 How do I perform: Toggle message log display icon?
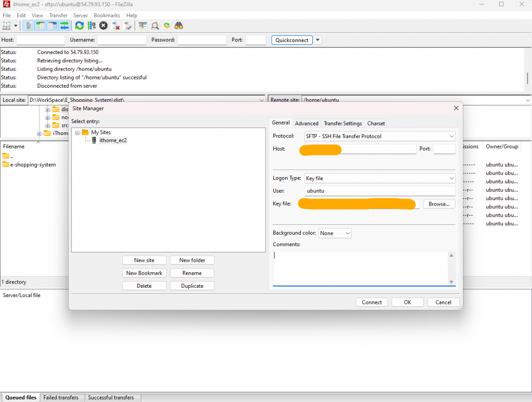[x=29, y=26]
